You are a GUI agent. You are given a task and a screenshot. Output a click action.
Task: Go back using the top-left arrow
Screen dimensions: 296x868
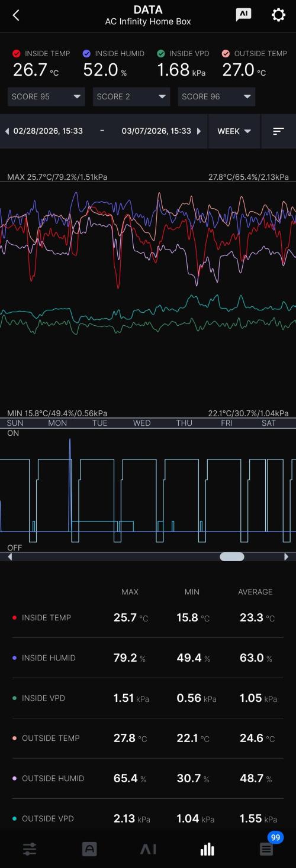tap(16, 15)
